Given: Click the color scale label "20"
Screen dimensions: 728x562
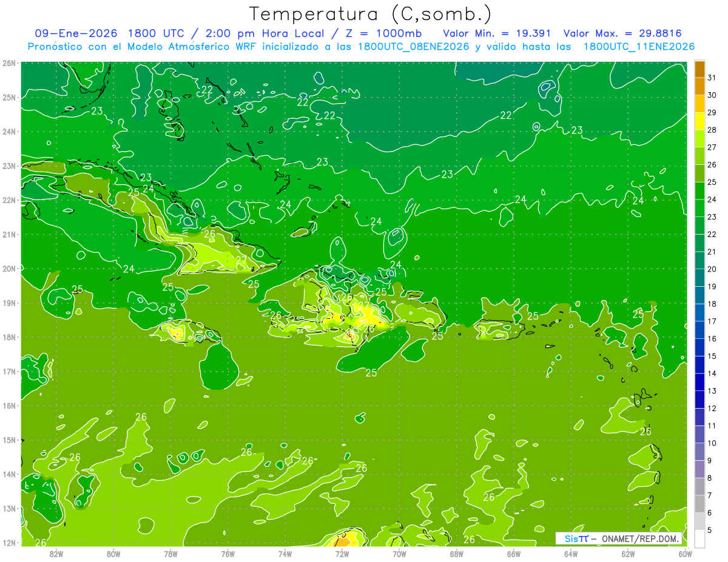Looking at the screenshot, I should point(712,269).
